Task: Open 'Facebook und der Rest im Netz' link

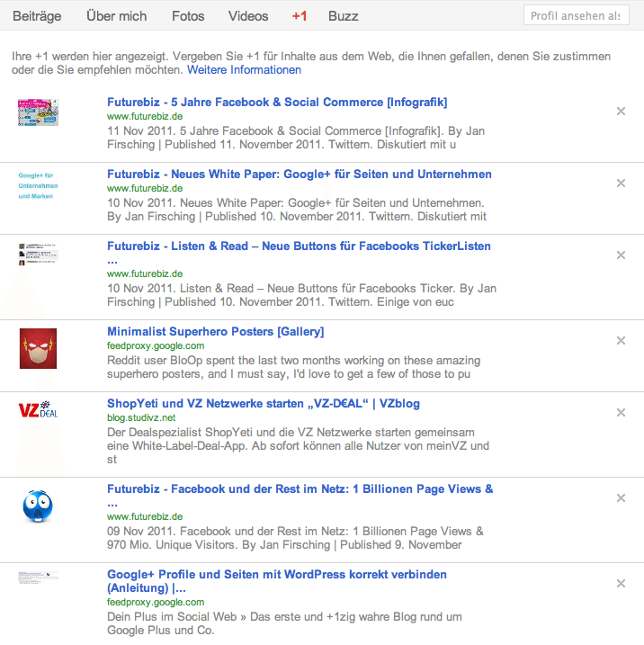Action: pyautogui.click(x=300, y=496)
